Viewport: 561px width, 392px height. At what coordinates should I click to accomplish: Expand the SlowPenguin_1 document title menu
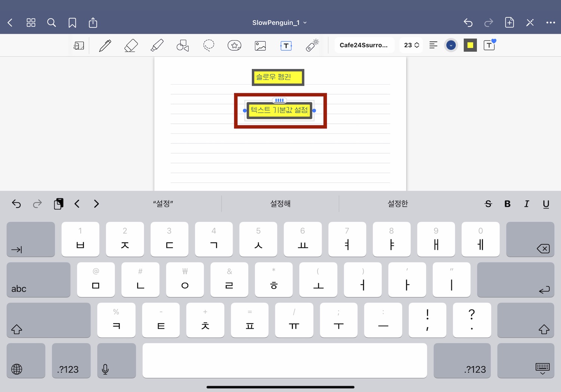click(x=279, y=23)
